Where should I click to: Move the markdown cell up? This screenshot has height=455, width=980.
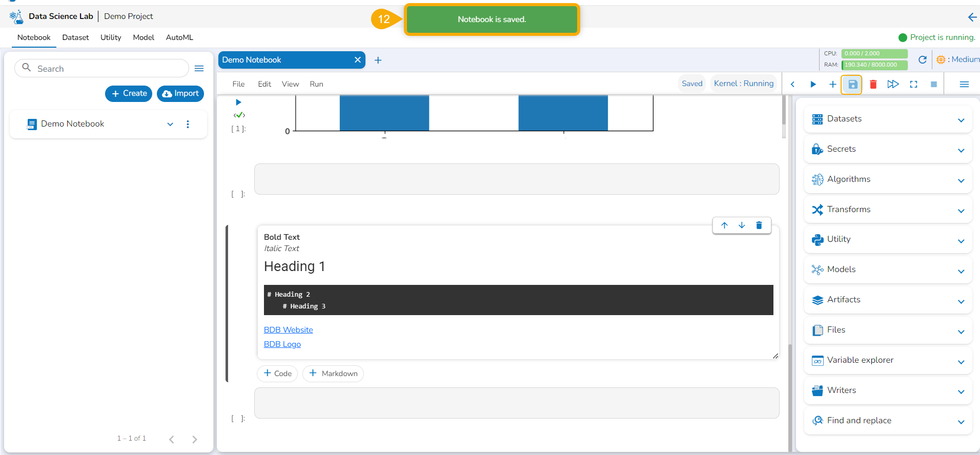(724, 225)
